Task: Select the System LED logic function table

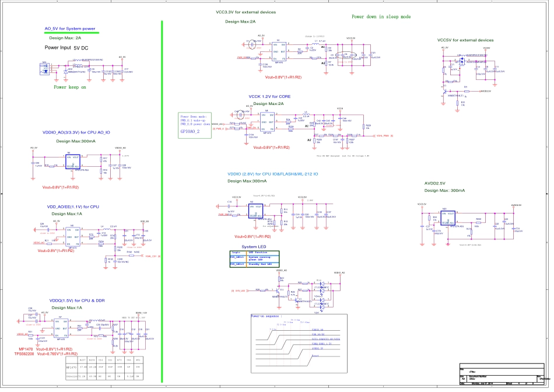Action: click(254, 258)
